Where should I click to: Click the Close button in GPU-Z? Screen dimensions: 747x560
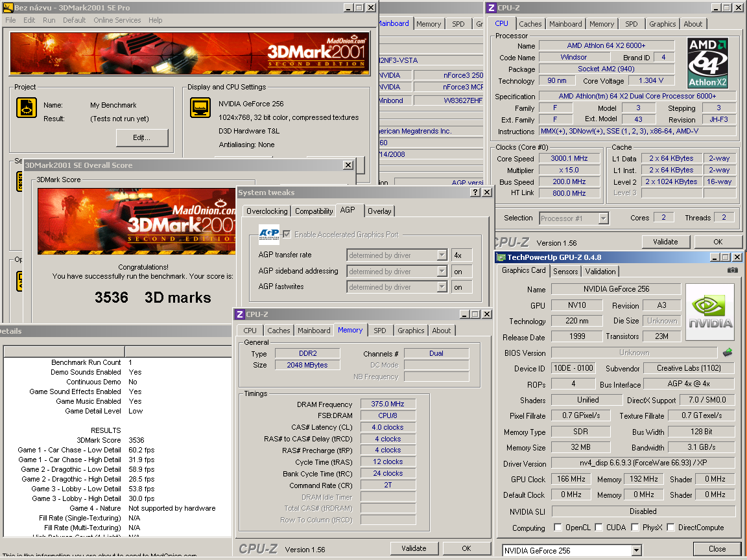(x=717, y=549)
